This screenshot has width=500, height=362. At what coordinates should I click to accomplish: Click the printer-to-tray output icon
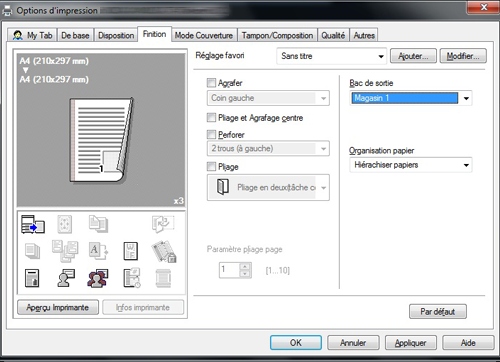tap(33, 224)
